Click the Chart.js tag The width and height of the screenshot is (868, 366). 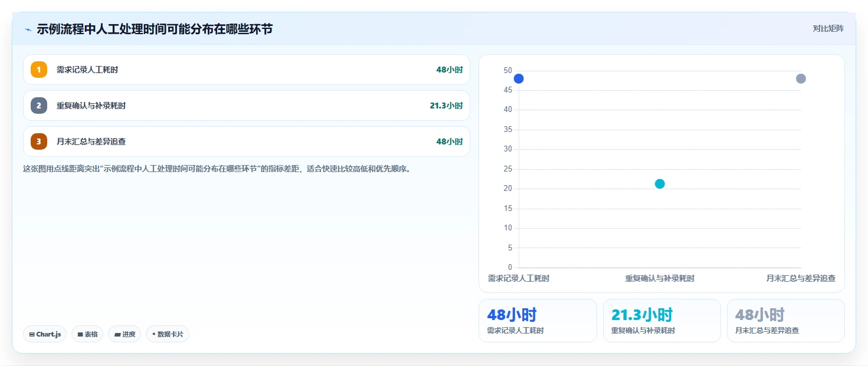45,334
